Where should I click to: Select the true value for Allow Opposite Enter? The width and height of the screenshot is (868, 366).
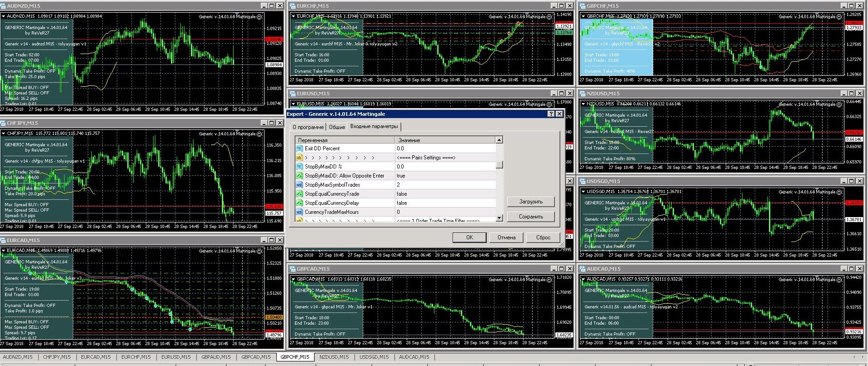(x=445, y=176)
